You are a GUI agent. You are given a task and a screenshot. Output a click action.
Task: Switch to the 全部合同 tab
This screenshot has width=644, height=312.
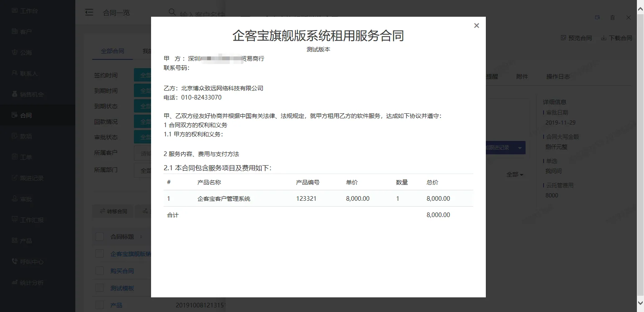point(113,51)
